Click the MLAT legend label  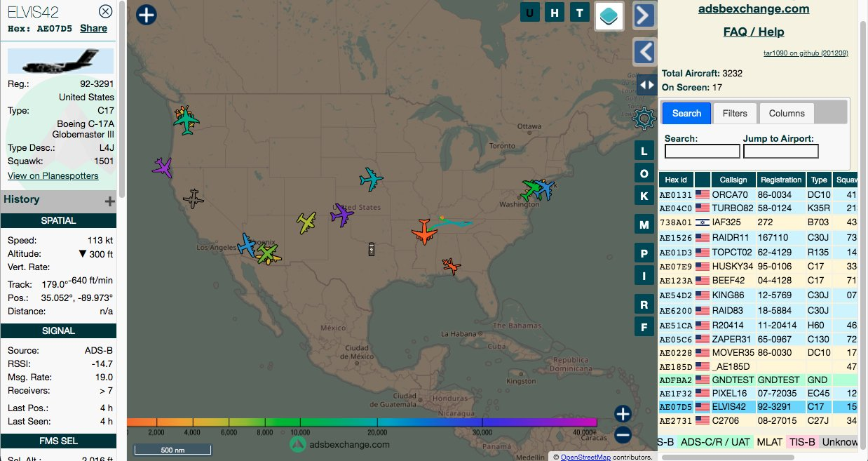click(x=769, y=442)
